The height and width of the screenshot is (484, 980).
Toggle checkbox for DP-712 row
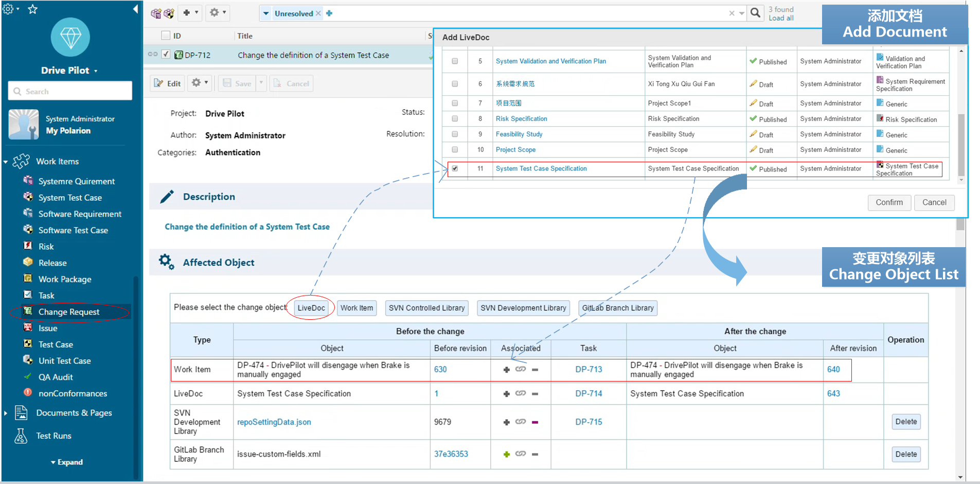(166, 54)
